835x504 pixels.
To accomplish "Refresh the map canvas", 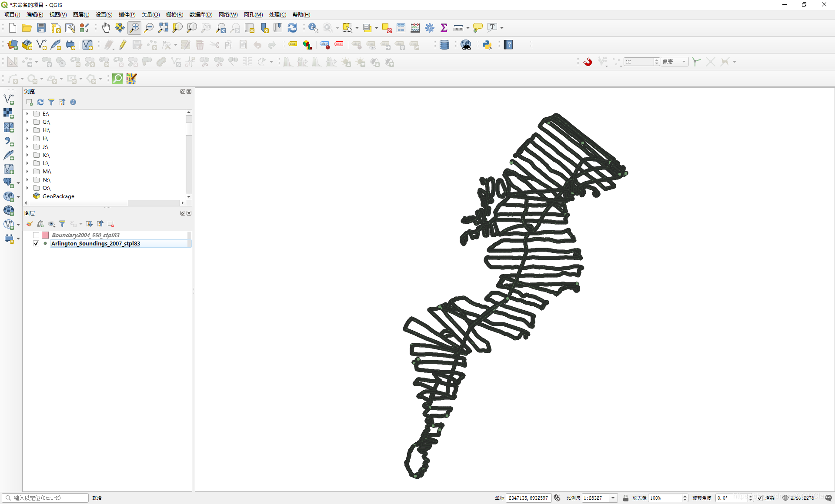I will (292, 28).
